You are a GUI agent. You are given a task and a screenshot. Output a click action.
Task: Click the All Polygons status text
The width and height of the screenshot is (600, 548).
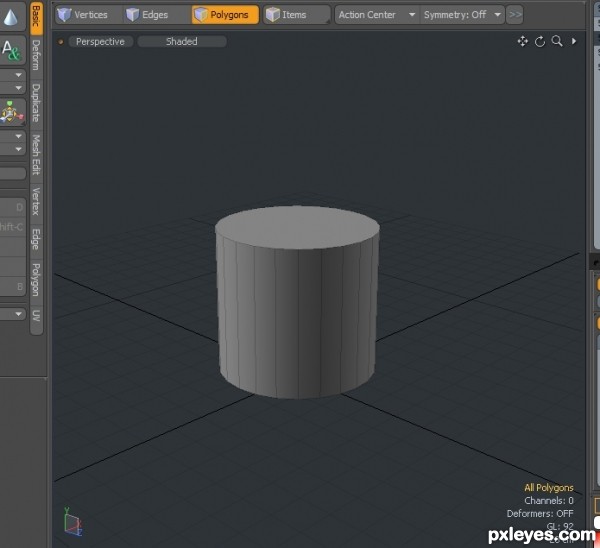coord(549,488)
